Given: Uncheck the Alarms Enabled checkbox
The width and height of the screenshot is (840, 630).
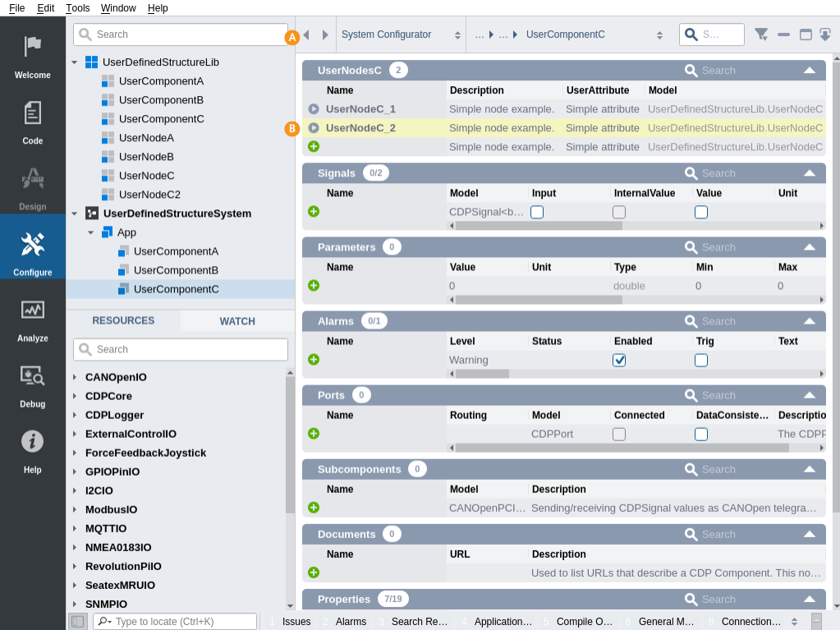Looking at the screenshot, I should click(x=619, y=360).
